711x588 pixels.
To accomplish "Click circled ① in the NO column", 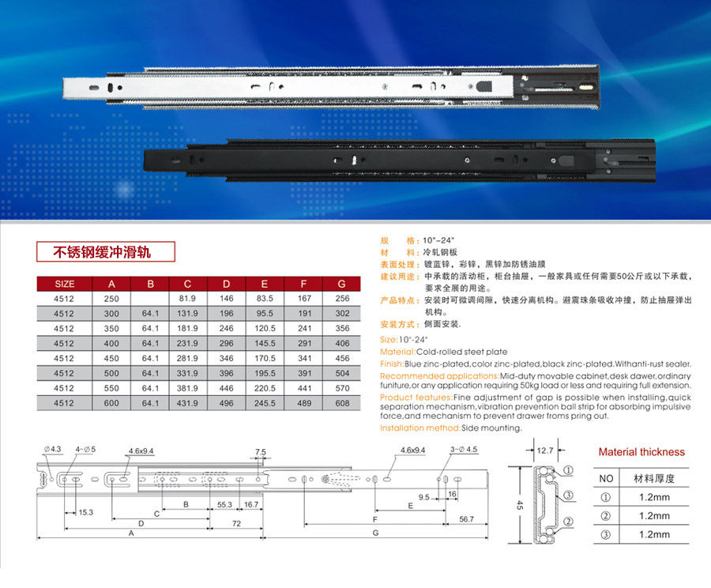I will coord(606,499).
